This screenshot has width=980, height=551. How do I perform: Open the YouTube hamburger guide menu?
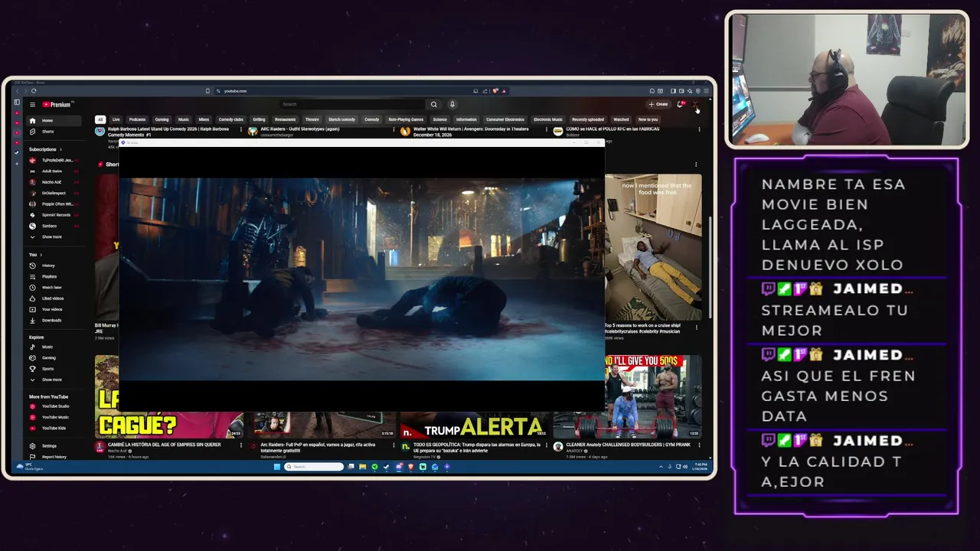(32, 104)
